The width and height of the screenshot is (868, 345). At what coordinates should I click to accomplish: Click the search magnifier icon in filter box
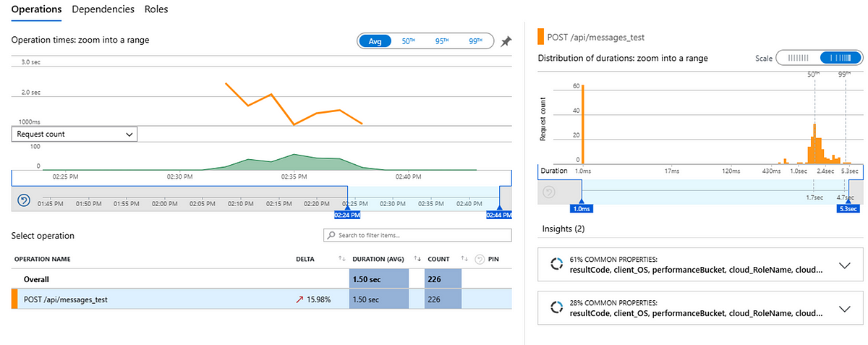[331, 236]
